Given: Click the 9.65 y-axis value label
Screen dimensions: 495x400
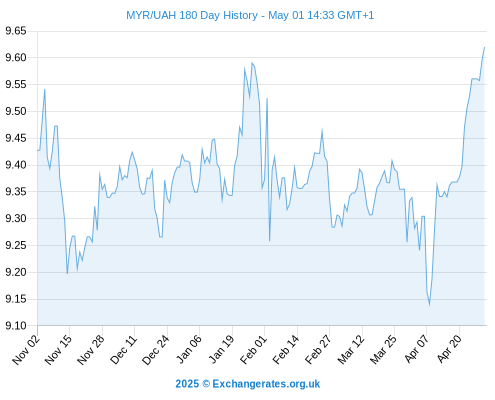Looking at the screenshot, I should (x=16, y=31).
